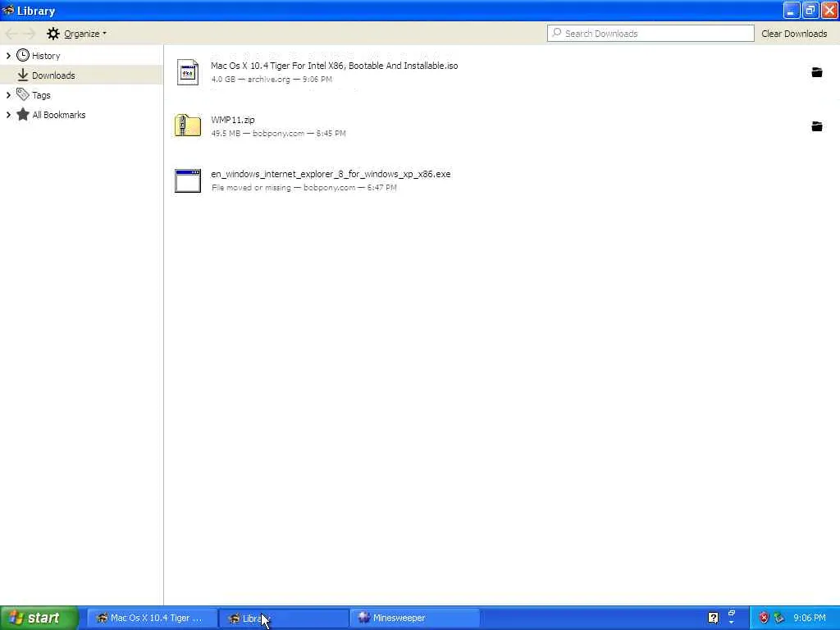Click the back navigation arrow
Viewport: 840px width, 630px height.
point(11,34)
